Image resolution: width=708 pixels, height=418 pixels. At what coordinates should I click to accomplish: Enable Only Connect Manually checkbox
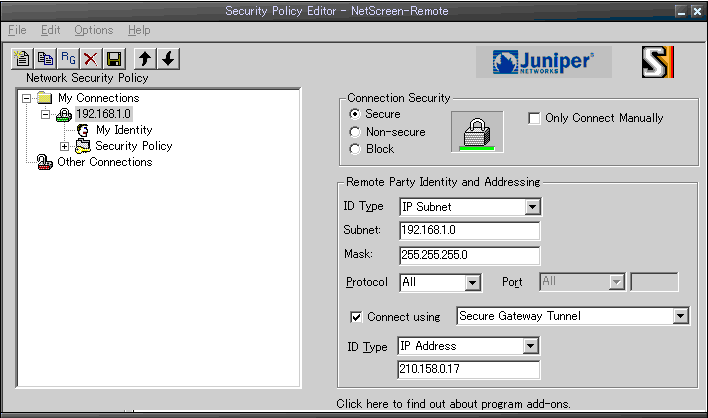point(534,119)
